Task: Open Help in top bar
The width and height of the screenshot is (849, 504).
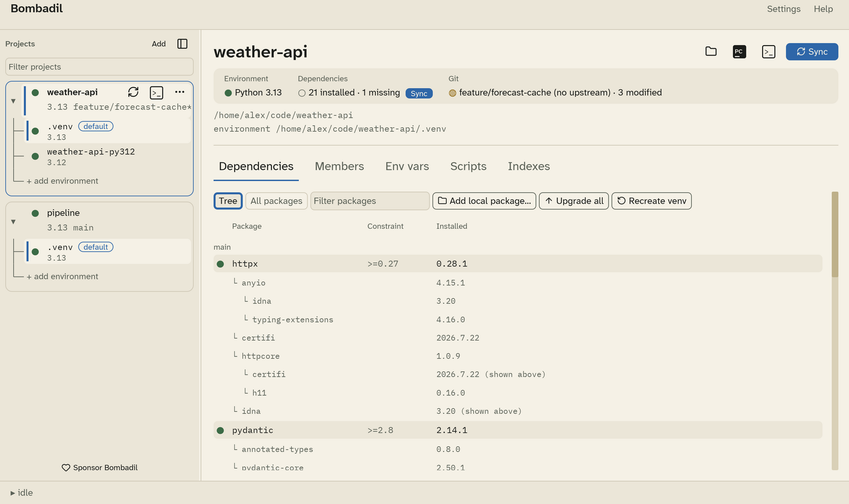Action: point(824,9)
